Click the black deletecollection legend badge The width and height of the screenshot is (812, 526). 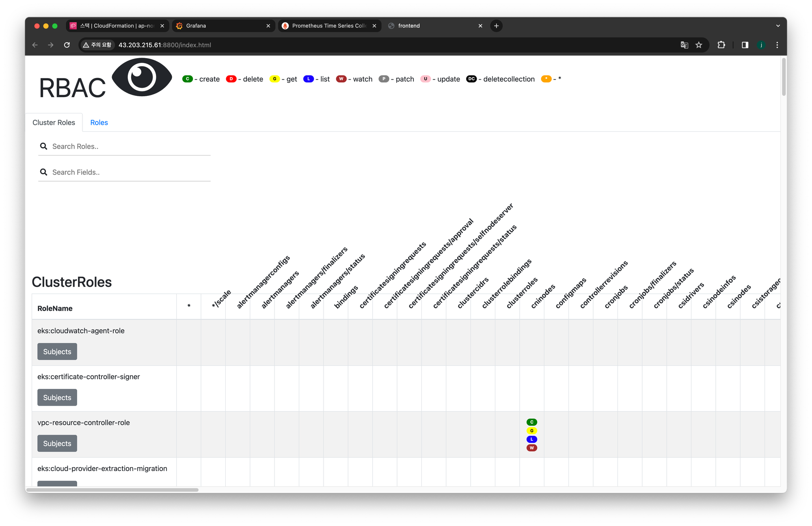click(x=471, y=79)
